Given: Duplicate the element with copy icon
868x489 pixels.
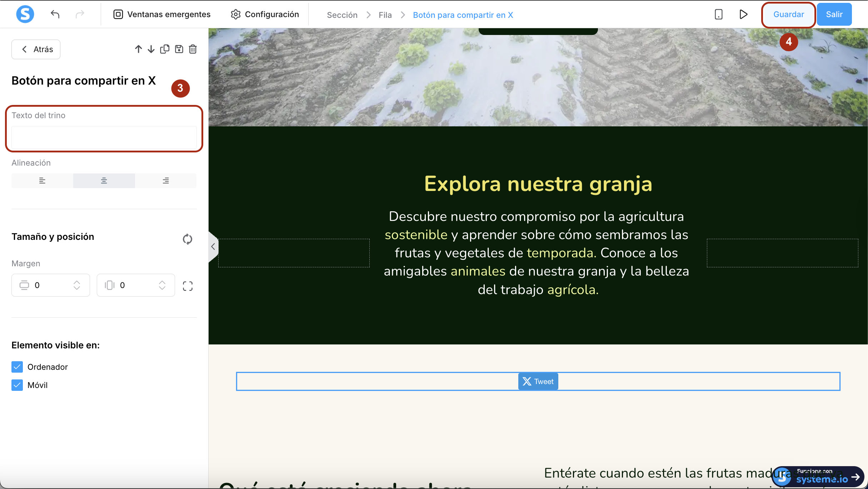Looking at the screenshot, I should coord(165,49).
